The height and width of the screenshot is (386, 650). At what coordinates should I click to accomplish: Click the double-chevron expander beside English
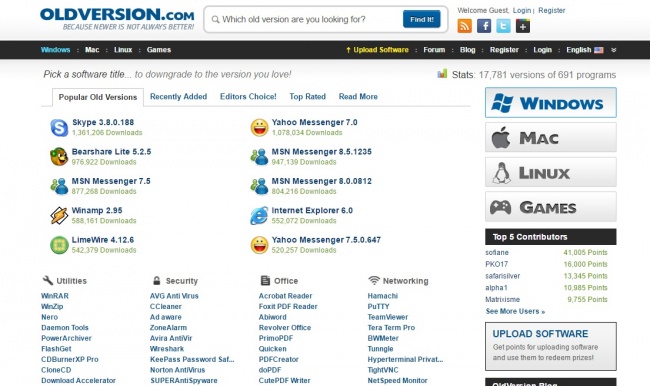[614, 50]
